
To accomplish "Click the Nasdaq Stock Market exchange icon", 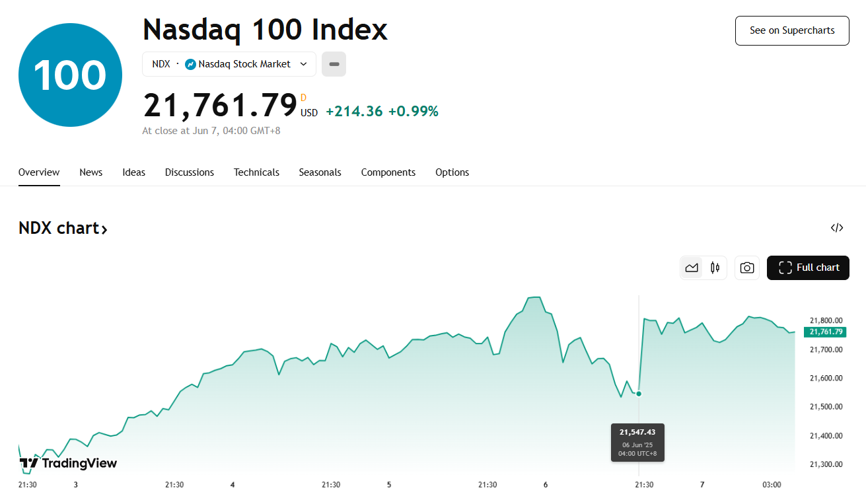I will (x=190, y=64).
